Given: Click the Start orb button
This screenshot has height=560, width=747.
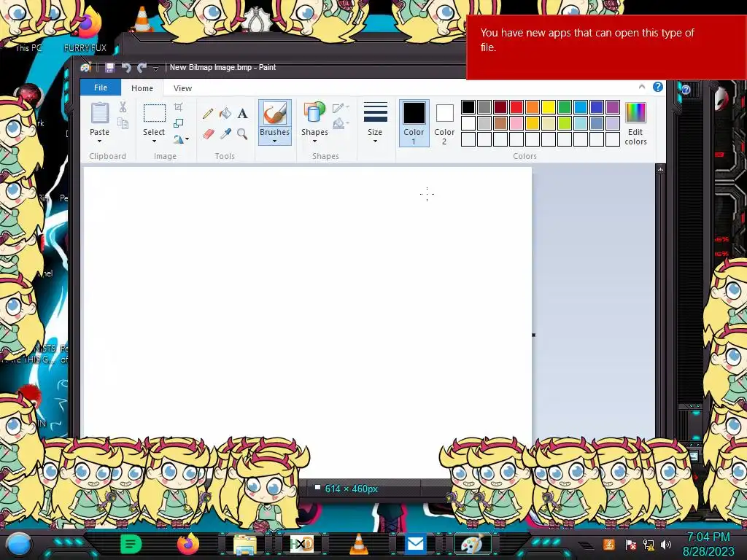Looking at the screenshot, I should [19, 545].
